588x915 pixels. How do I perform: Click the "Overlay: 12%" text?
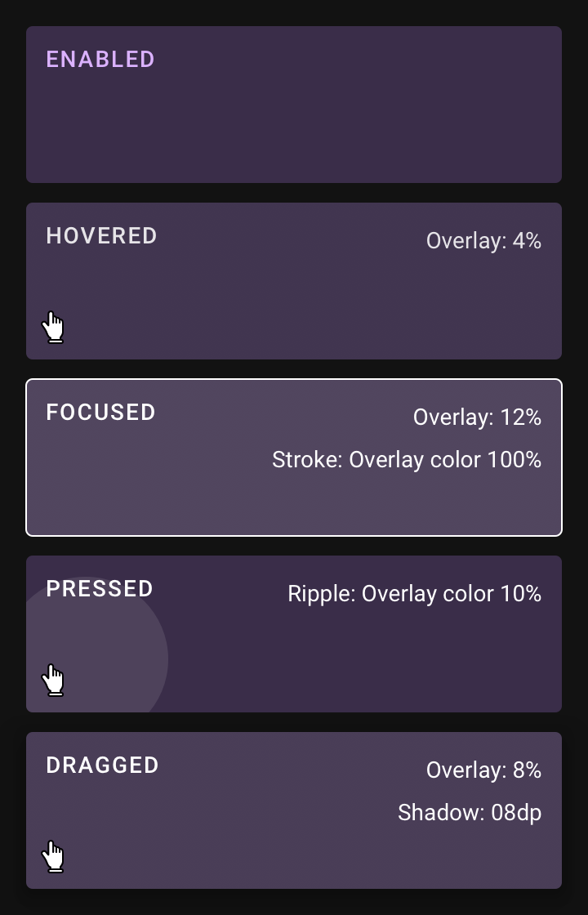click(x=477, y=417)
